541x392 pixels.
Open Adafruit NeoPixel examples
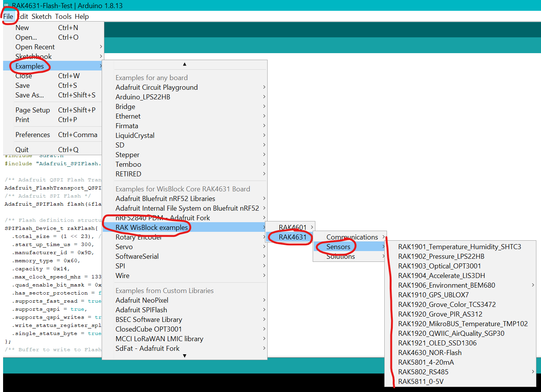click(x=185, y=300)
